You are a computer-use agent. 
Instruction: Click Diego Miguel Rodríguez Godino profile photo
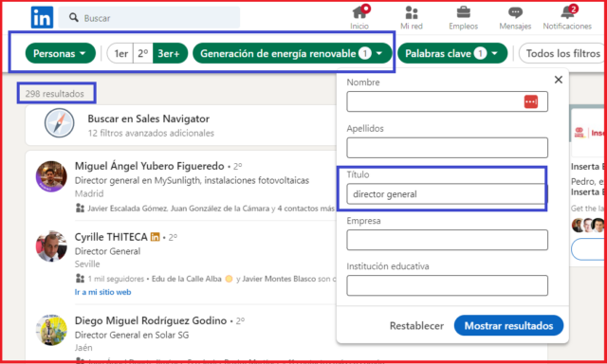[51, 330]
